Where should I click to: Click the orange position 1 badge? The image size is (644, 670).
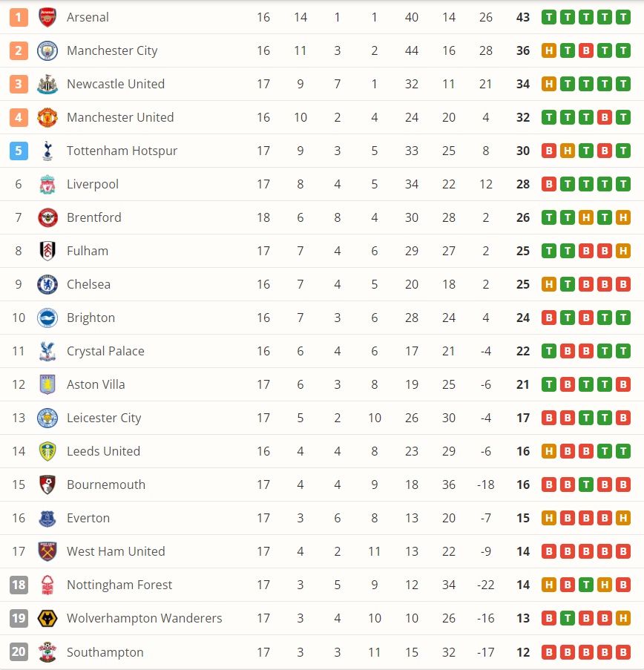point(19,17)
